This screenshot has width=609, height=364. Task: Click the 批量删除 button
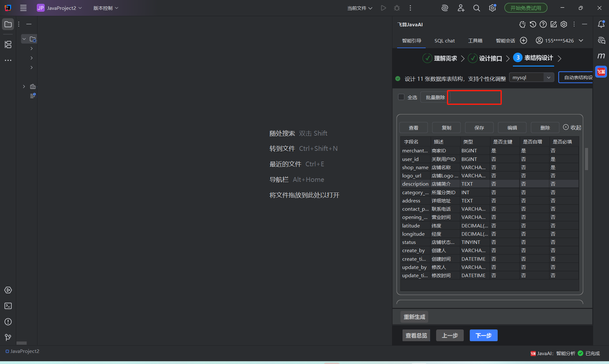click(x=435, y=97)
